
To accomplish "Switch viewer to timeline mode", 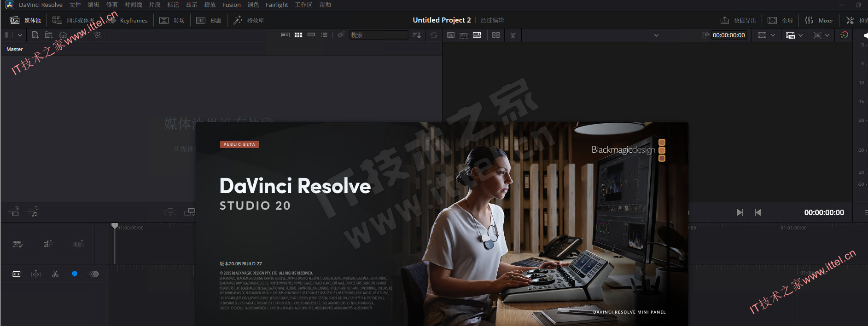I will 477,35.
